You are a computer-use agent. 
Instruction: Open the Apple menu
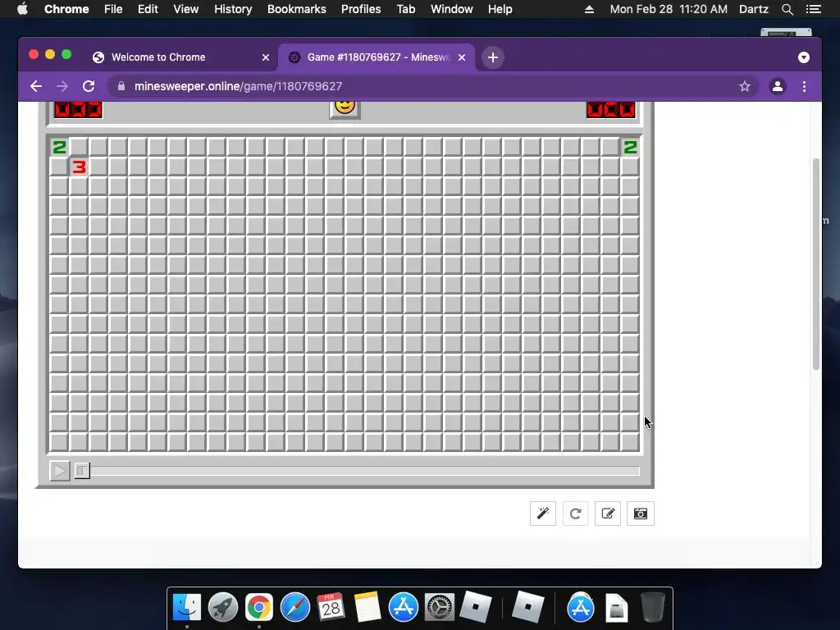coord(22,9)
